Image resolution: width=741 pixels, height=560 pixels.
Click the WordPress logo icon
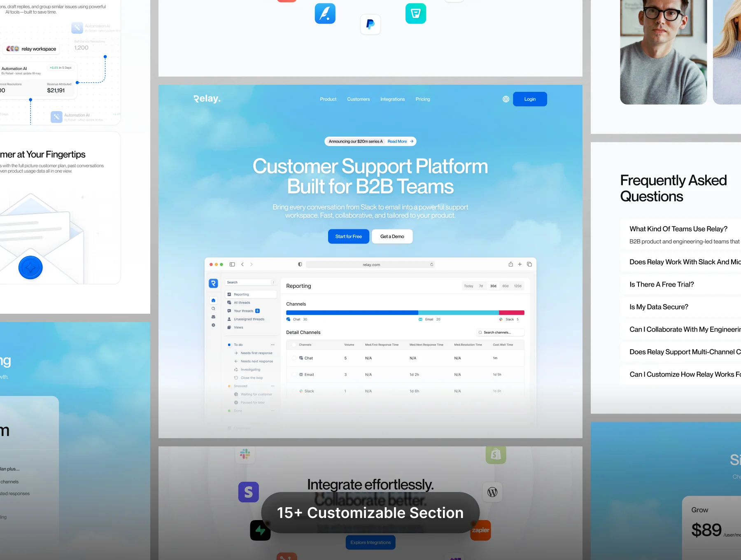(492, 492)
